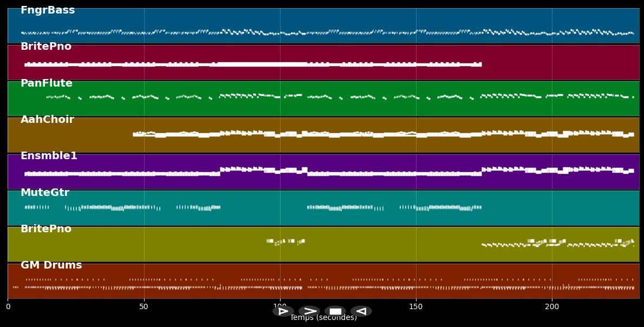Select the AahChoir track label

pos(47,120)
